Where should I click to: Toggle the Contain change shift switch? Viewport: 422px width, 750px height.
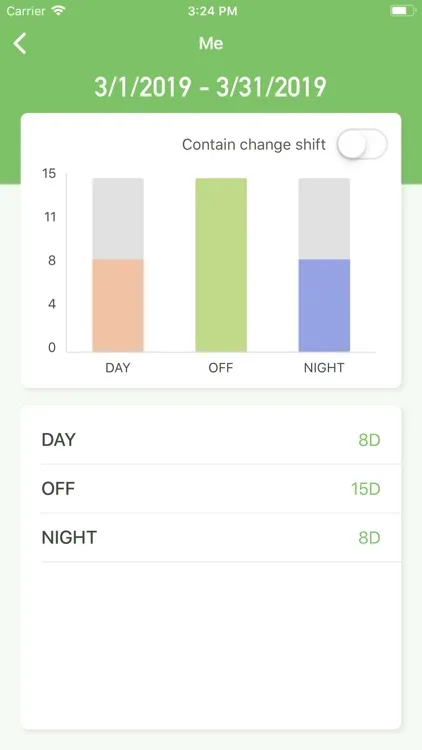(x=362, y=144)
